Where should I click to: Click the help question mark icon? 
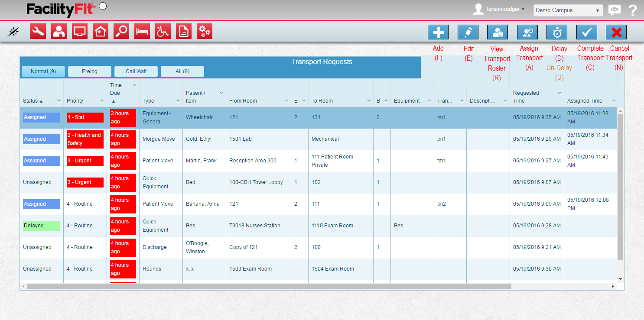click(632, 10)
